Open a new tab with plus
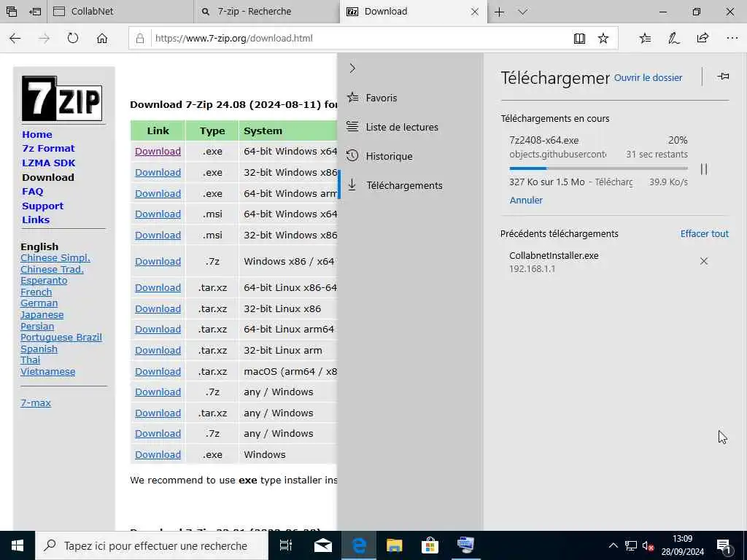The width and height of the screenshot is (747, 560). pos(499,12)
